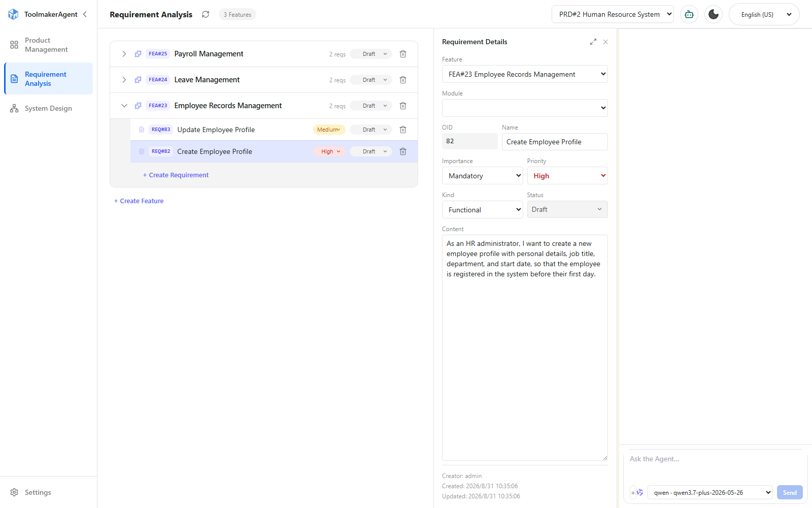This screenshot has width=812, height=508.
Task: Expand the Requirement Details panel to fullscreen
Action: (x=593, y=42)
